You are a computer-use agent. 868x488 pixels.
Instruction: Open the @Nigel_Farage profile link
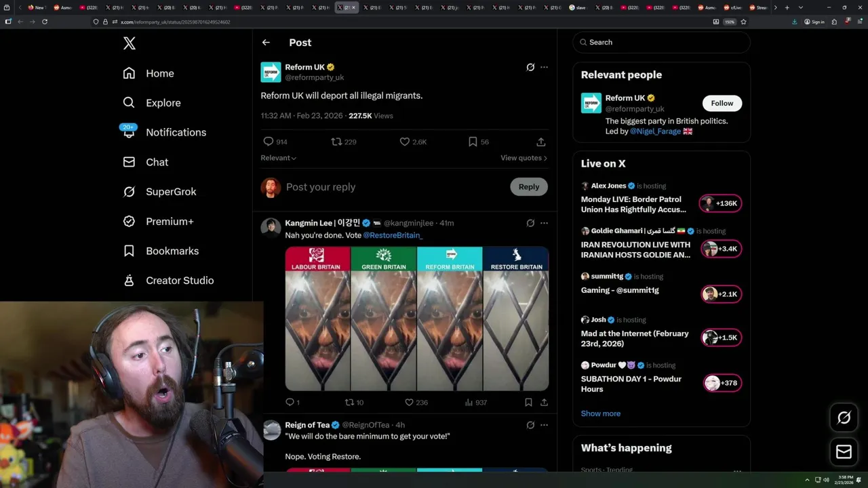[655, 131]
